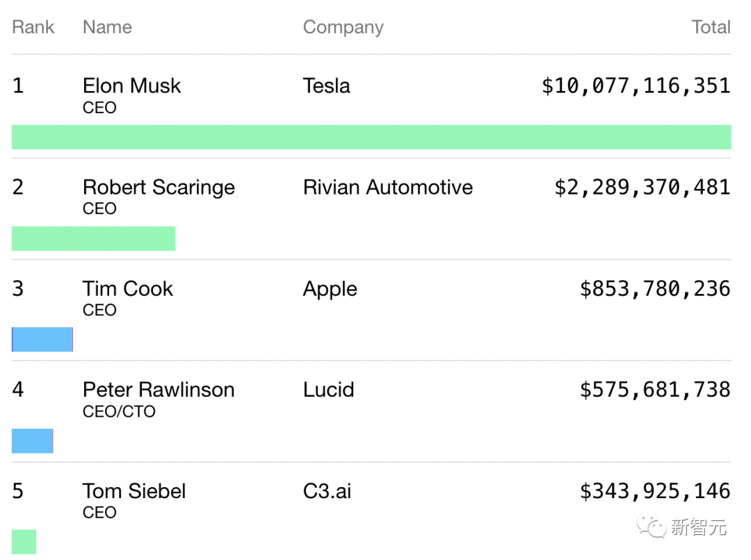Click the Tim Cook name
Viewport: 751px width, 560px height.
pos(127,289)
